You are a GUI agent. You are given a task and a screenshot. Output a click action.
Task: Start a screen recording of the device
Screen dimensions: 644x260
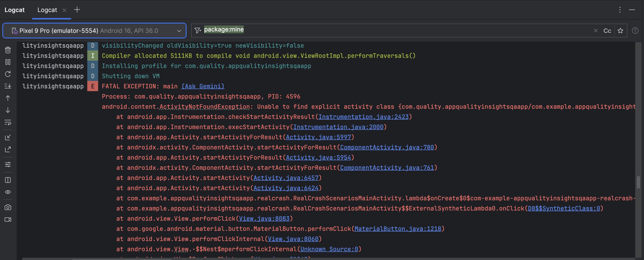[x=8, y=220]
